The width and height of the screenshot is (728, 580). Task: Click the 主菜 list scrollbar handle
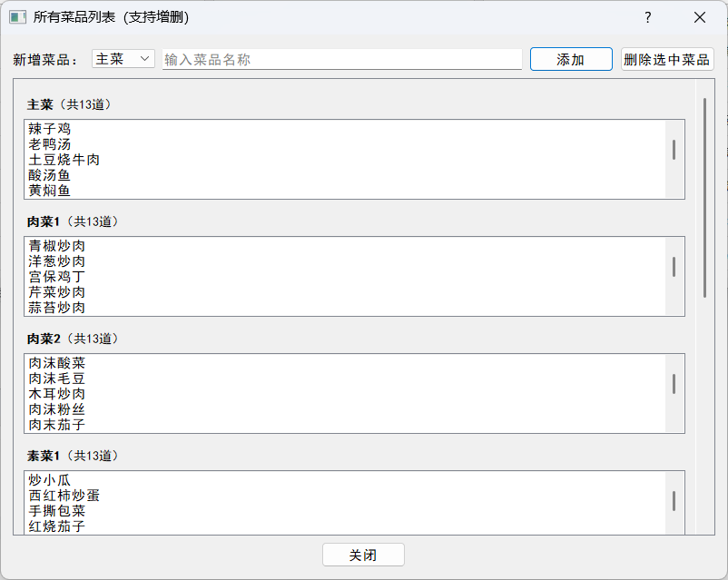point(674,150)
